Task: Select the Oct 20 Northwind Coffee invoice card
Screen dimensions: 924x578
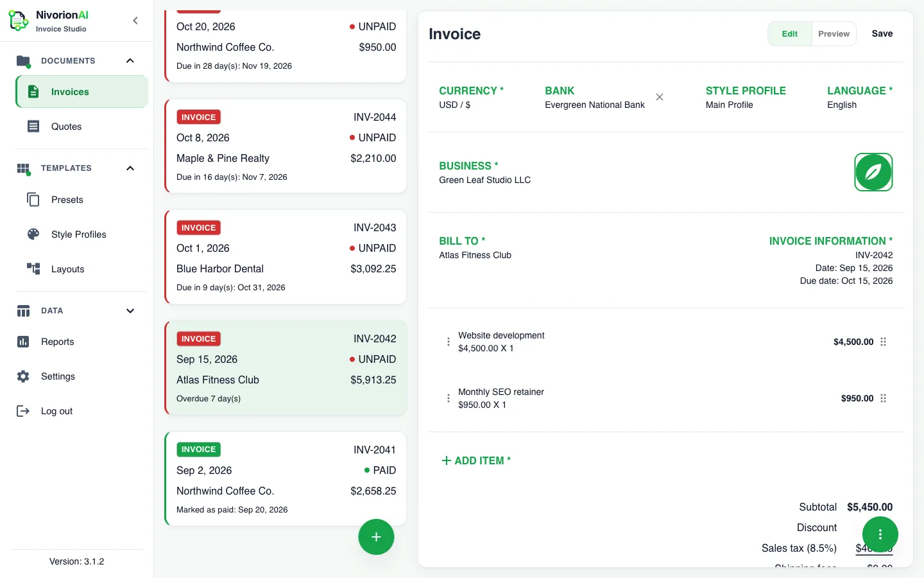Action: [x=286, y=46]
